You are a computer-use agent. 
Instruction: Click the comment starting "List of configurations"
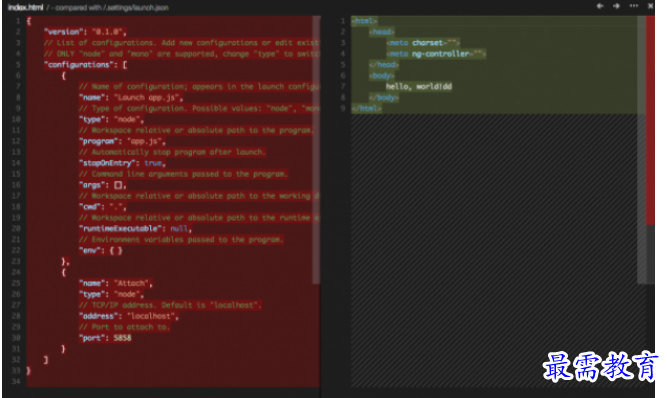(182, 43)
